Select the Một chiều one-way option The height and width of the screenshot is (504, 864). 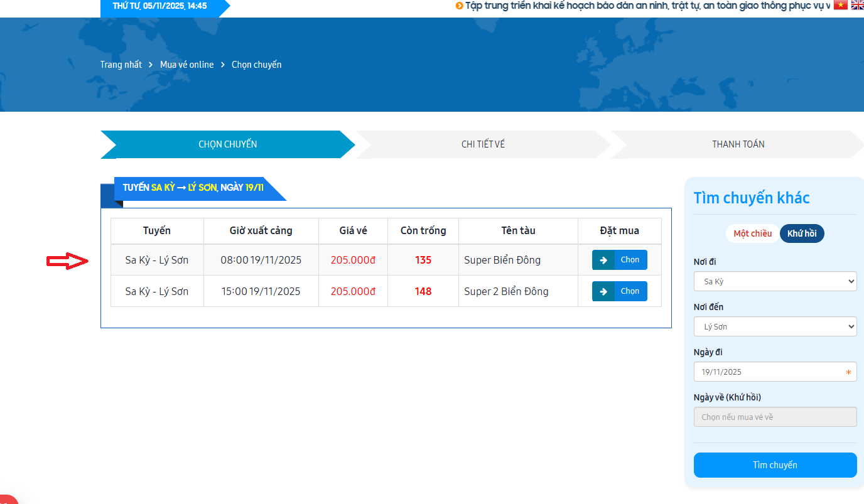click(x=752, y=233)
